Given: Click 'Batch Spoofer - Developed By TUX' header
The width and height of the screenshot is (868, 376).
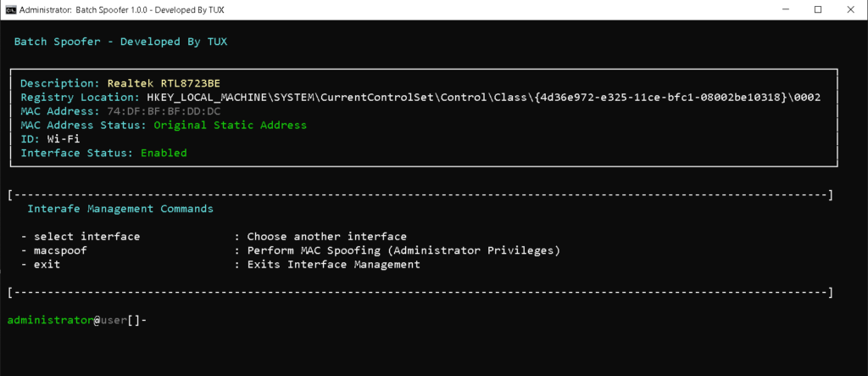Looking at the screenshot, I should [120, 42].
